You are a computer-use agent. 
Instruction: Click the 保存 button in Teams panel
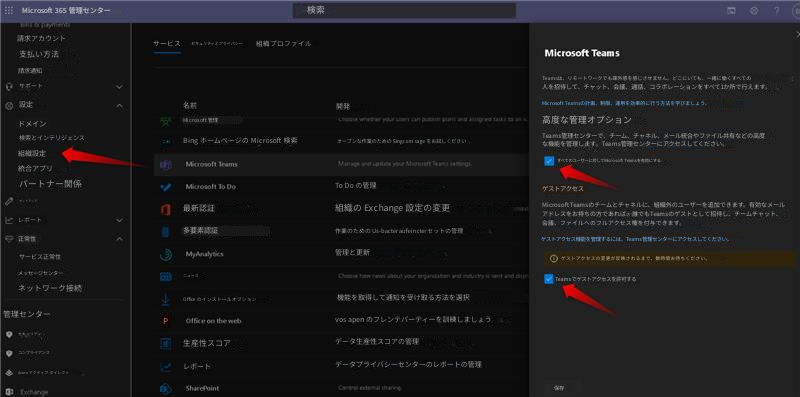click(560, 388)
